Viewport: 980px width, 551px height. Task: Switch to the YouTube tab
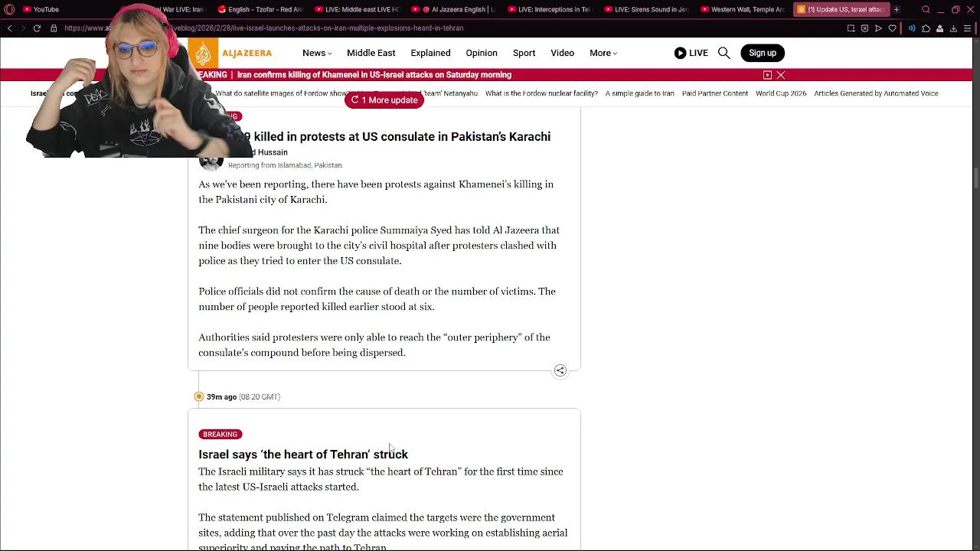(x=42, y=9)
